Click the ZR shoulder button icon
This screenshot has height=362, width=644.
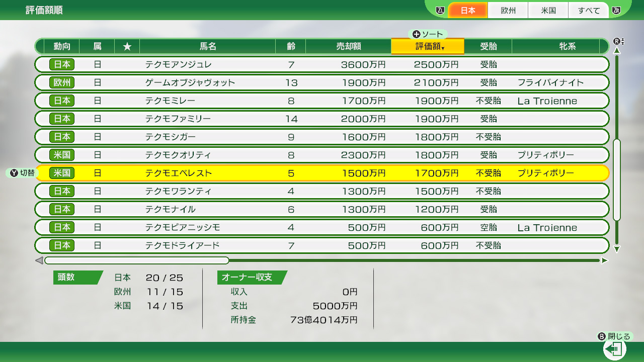click(x=616, y=10)
